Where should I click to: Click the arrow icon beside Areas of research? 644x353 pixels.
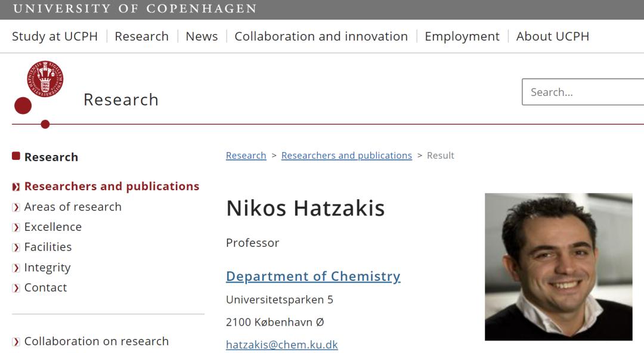pyautogui.click(x=16, y=208)
